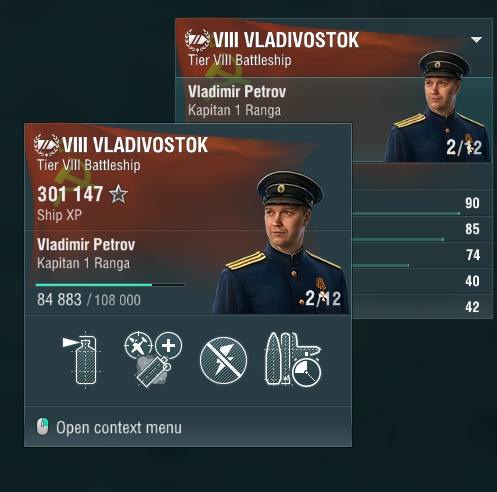Click the Damage Control Party consumable icon
The height and width of the screenshot is (492, 497).
coord(82,360)
